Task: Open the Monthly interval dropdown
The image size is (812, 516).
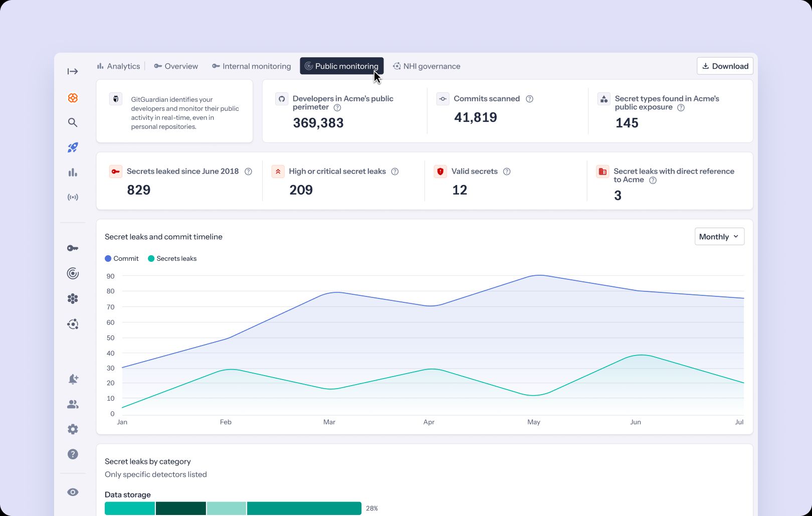Action: click(x=719, y=237)
